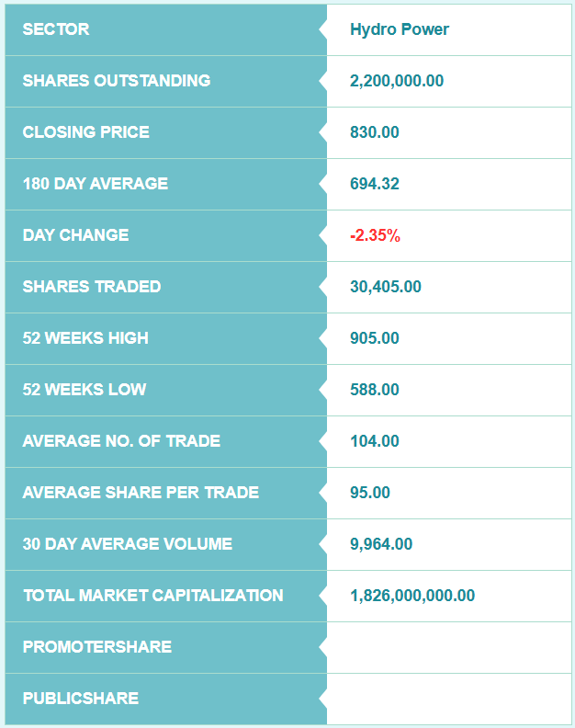Click the DAY CHANGE label
This screenshot has height=728, width=575.
click(75, 235)
